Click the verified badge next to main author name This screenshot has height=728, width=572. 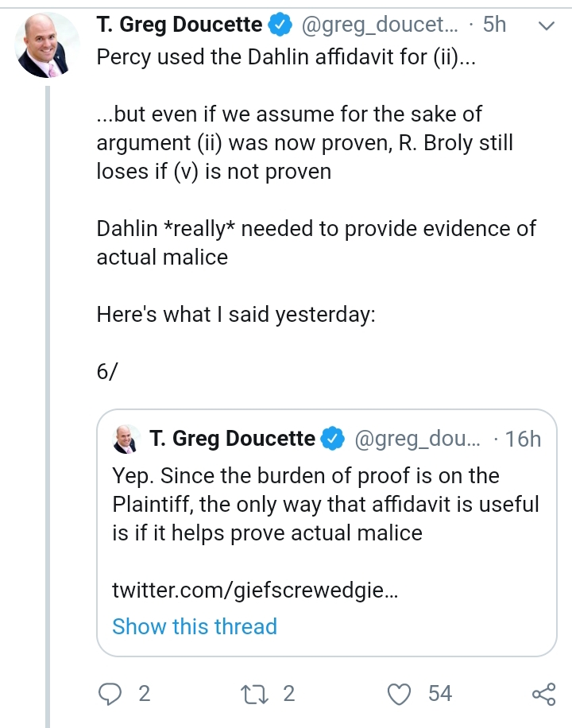[x=280, y=25]
